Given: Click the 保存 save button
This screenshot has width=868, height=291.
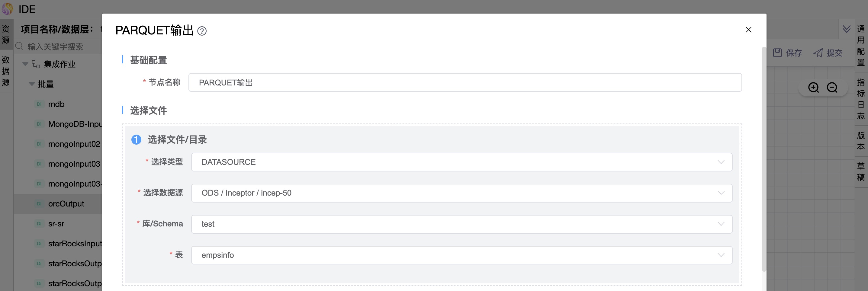Looking at the screenshot, I should pos(787,53).
